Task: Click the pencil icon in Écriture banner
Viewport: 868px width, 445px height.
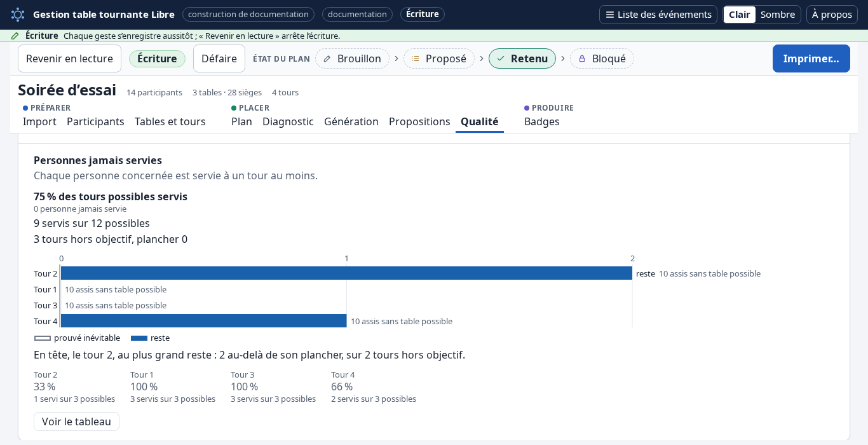Action: [x=15, y=36]
